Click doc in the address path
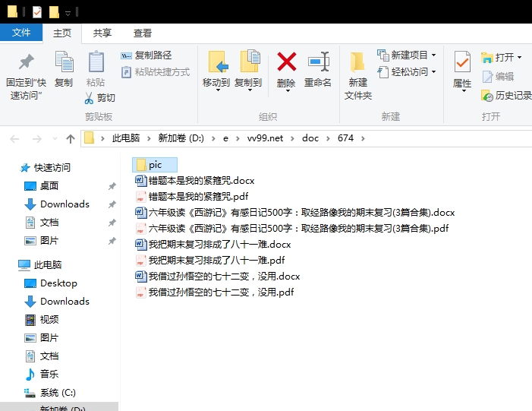The height and width of the screenshot is (411, 532). pyautogui.click(x=310, y=138)
